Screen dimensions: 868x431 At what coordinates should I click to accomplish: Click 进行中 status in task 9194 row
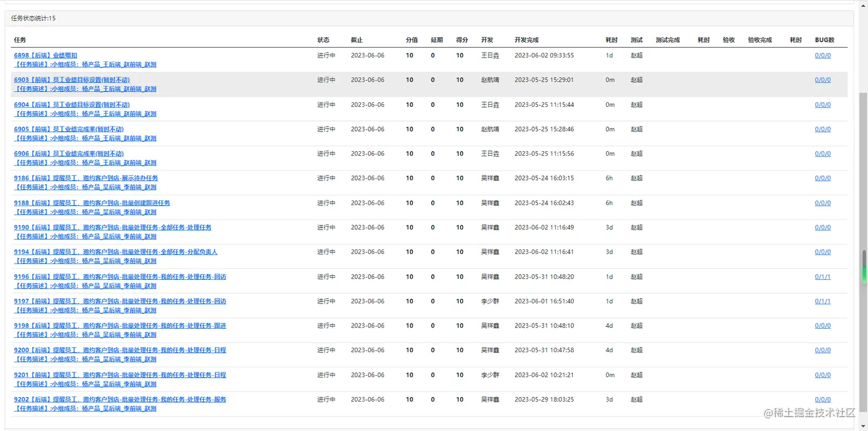326,252
